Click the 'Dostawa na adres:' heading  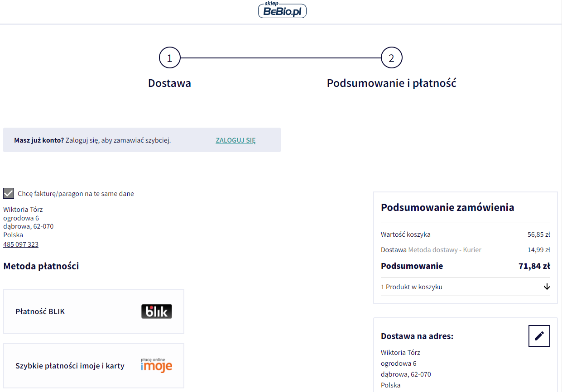point(417,336)
